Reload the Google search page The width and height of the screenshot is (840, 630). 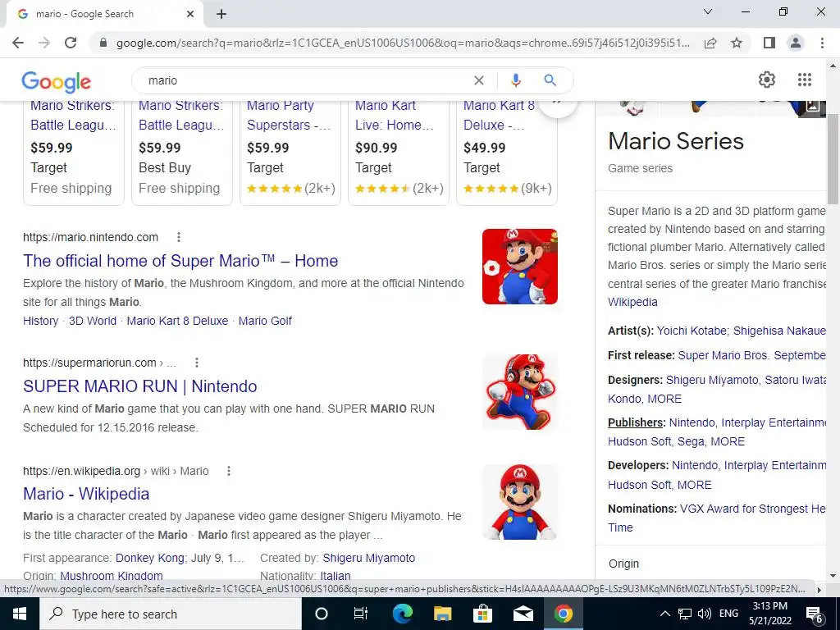point(71,43)
